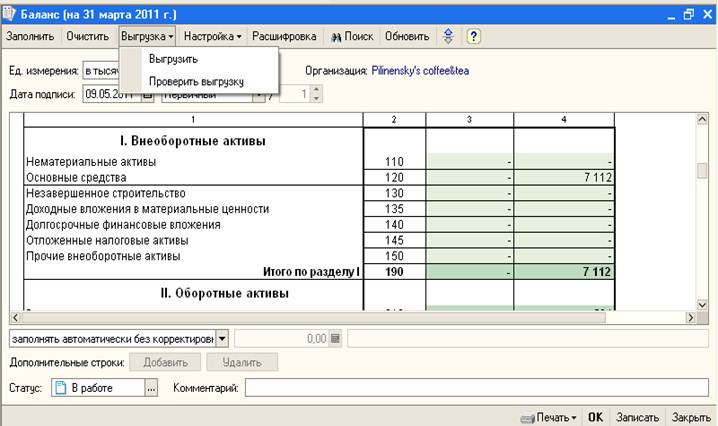Click column header 3
The width and height of the screenshot is (718, 426).
pos(469,120)
